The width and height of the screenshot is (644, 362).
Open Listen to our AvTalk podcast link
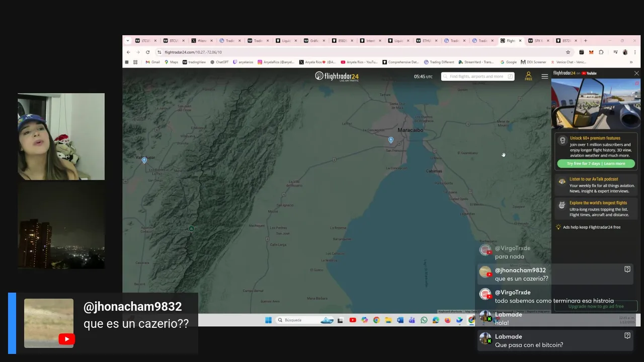[594, 179]
